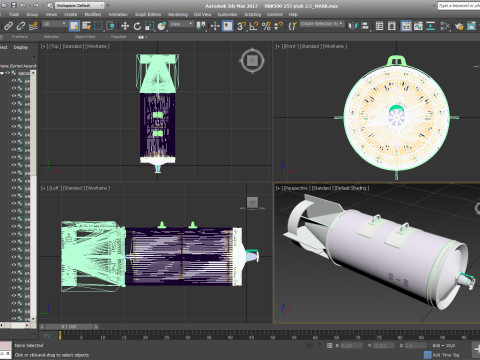The height and width of the screenshot is (360, 480).
Task: Click the Select and Place tool
Action: (162, 26)
